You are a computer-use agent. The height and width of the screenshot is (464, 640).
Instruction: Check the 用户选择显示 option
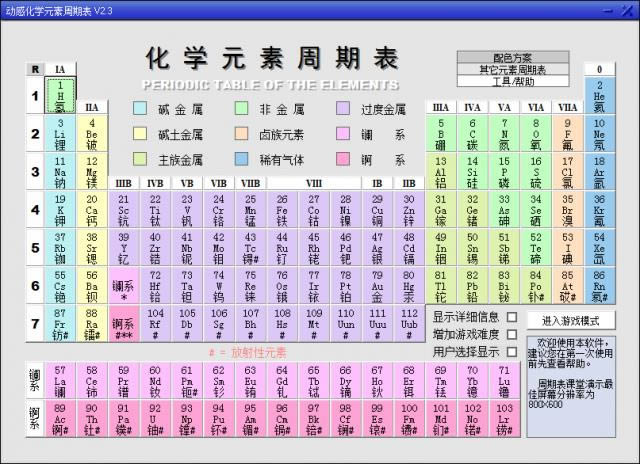[513, 352]
